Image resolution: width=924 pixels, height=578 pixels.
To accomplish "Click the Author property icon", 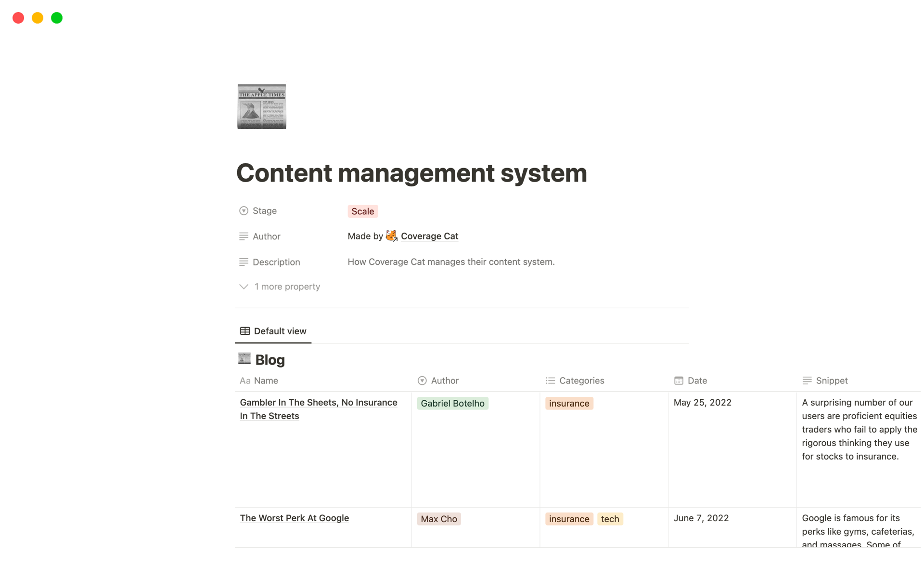I will pos(243,236).
